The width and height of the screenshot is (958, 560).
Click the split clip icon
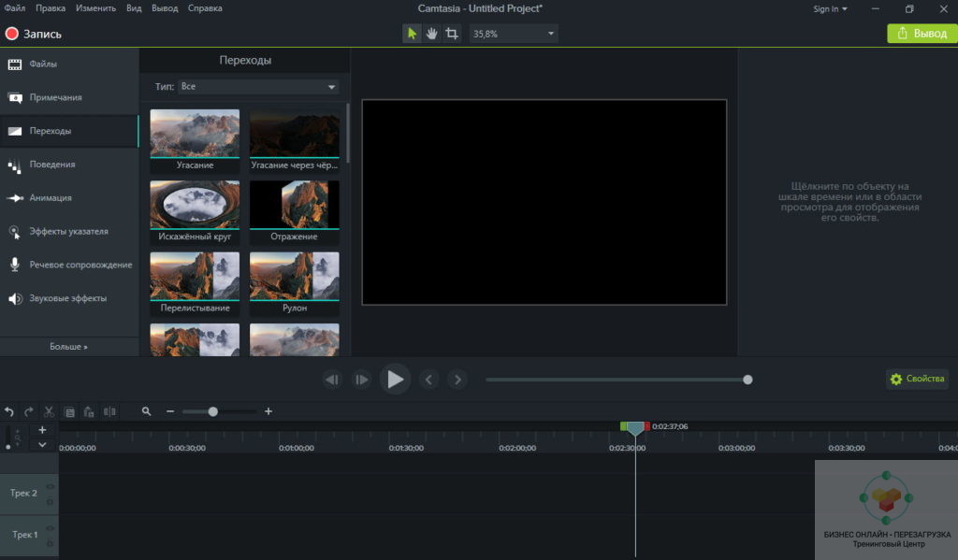(110, 411)
